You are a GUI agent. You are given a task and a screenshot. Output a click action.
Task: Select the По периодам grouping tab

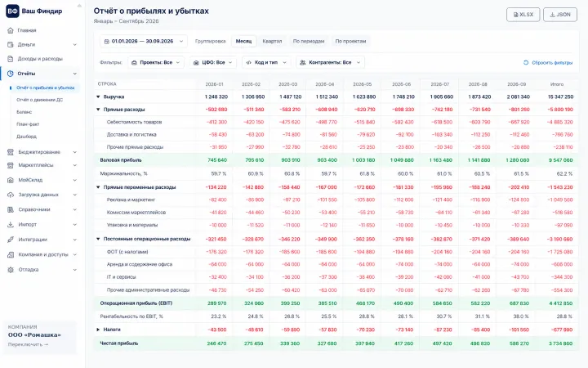309,42
